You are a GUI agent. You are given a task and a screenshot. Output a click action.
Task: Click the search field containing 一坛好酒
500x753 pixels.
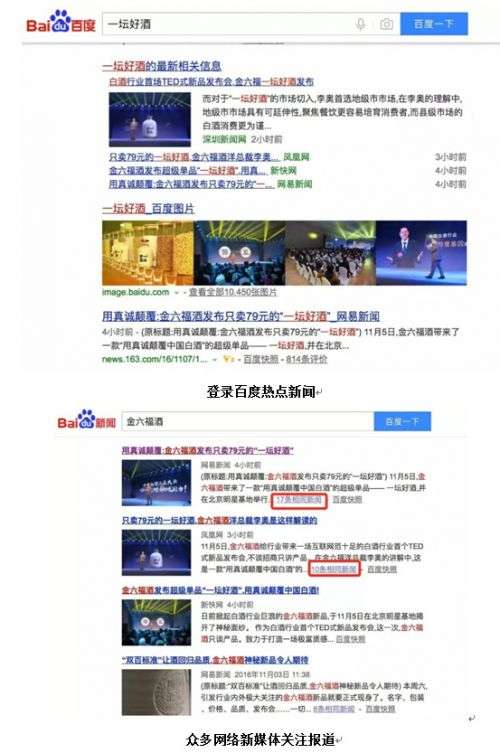[228, 24]
